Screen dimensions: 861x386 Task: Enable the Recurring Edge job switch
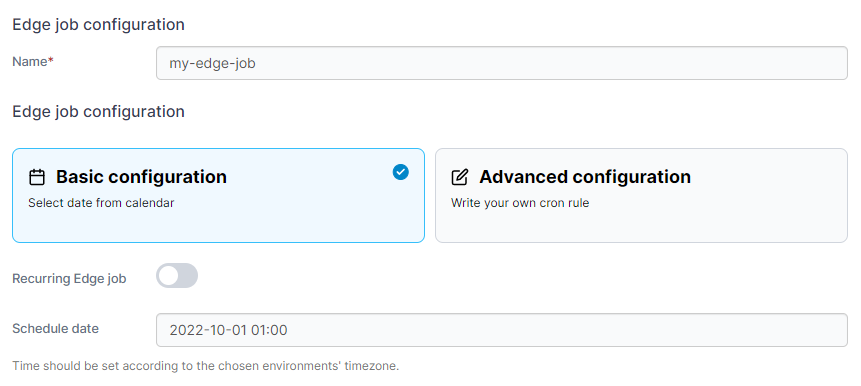coord(177,276)
